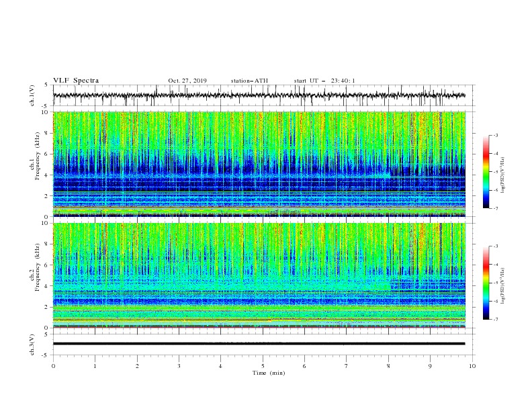The width and height of the screenshot is (532, 411).
Task: Select the ch.2 "Frequency (kHz)" axis label
Action: (x=37, y=267)
